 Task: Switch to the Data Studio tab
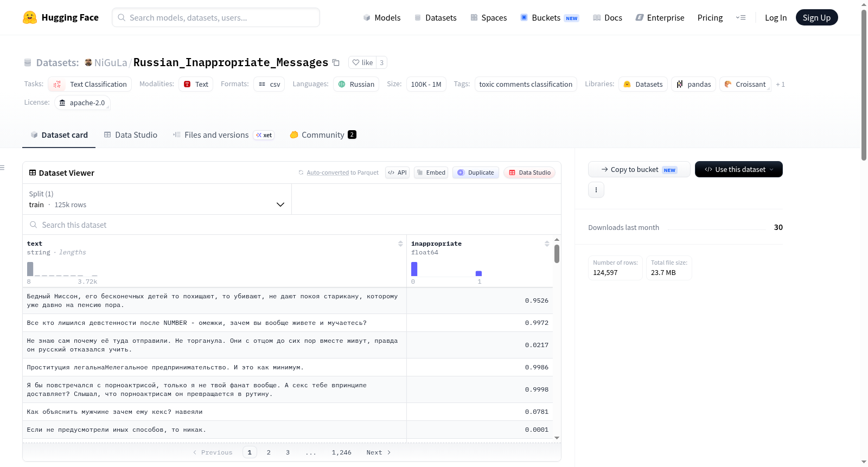131,135
